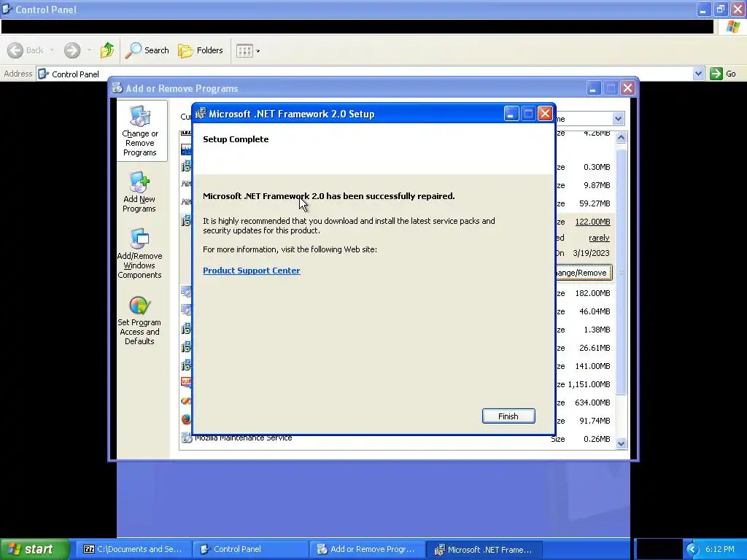Screen dimensions: 747x560
Task: Toggle the Folders pane
Action: pyautogui.click(x=200, y=50)
